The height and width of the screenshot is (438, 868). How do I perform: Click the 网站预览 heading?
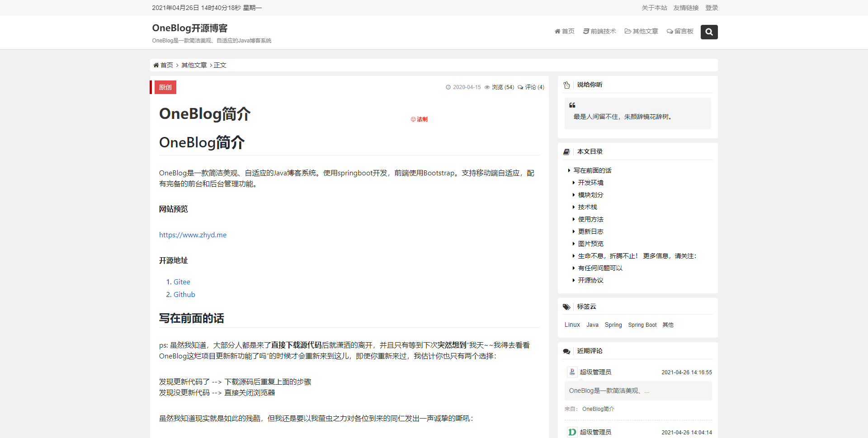point(174,209)
